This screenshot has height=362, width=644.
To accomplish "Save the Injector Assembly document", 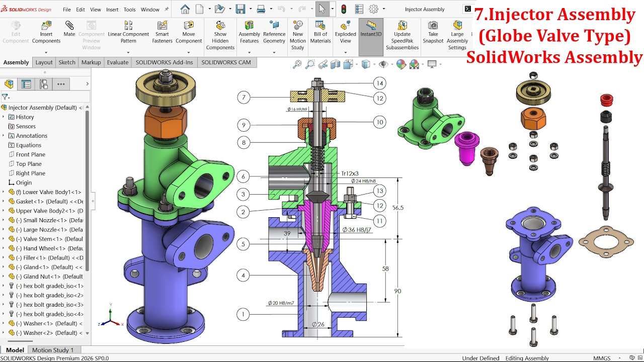I will pos(240,9).
